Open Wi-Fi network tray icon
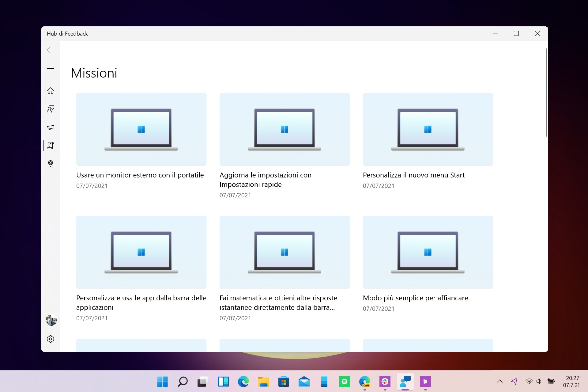This screenshot has width=588, height=392. pyautogui.click(x=529, y=381)
